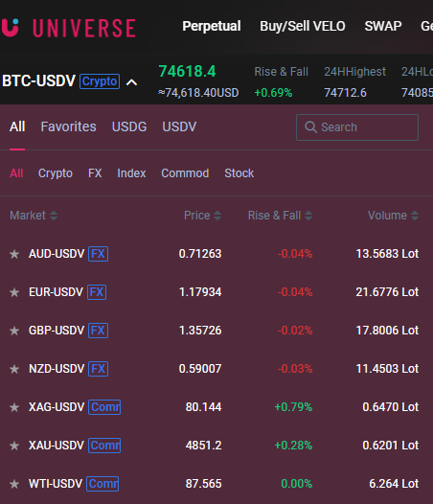The image size is (433, 504).
Task: Favorite EUR-USDV with its star
Action: pos(14,292)
